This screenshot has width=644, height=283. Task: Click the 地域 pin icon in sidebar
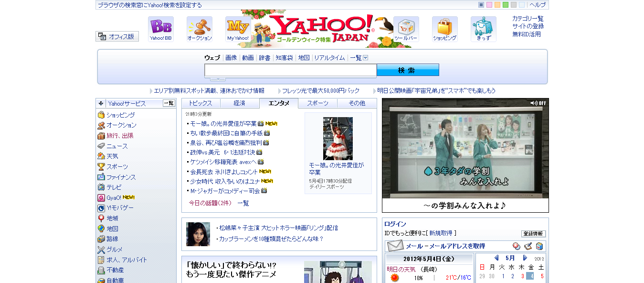click(101, 218)
